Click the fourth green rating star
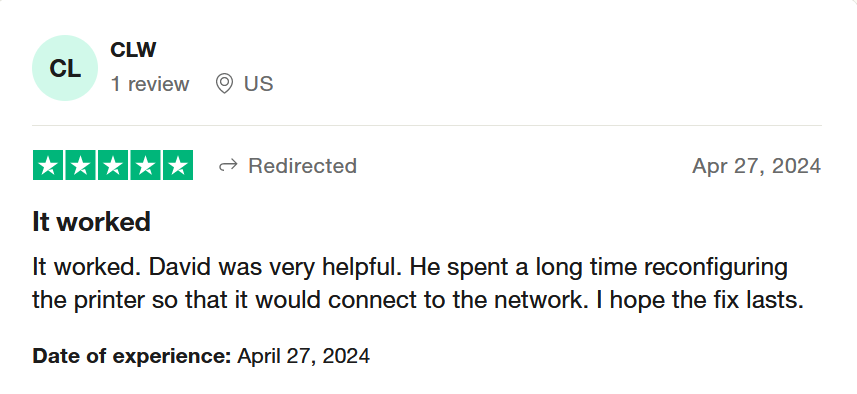857x394 pixels. (145, 165)
